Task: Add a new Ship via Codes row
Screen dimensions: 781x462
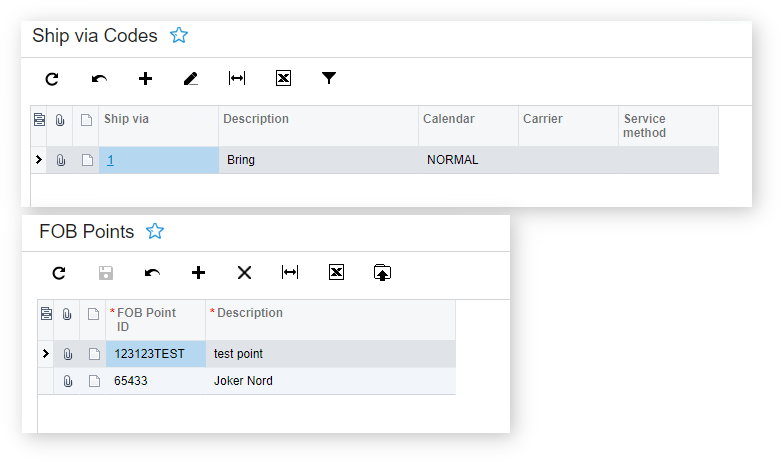Action: click(x=145, y=78)
